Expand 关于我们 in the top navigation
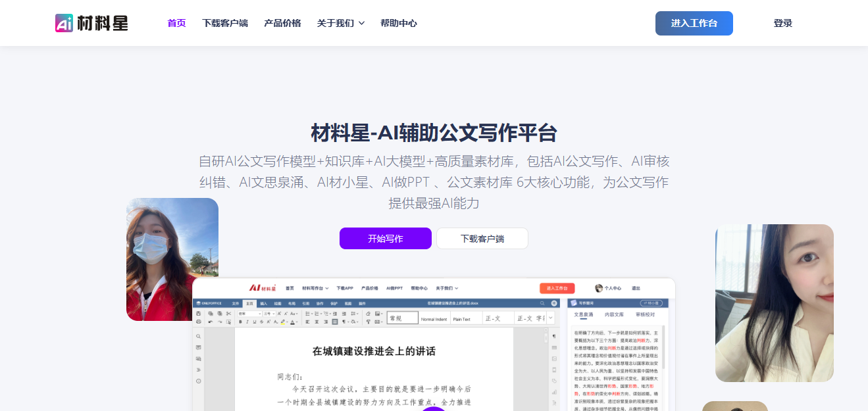 (x=341, y=23)
